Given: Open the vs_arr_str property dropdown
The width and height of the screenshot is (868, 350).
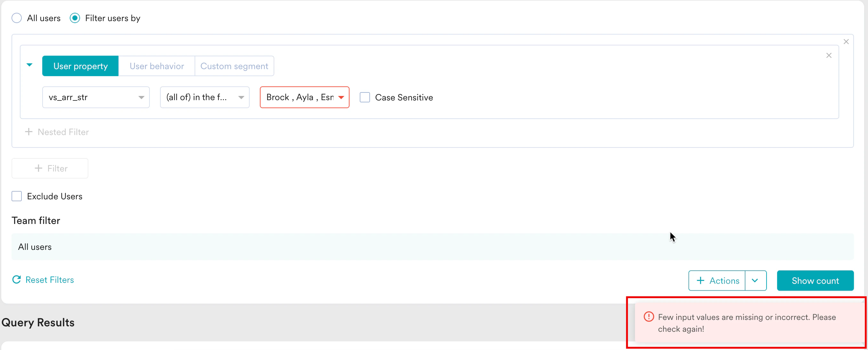Looking at the screenshot, I should (x=96, y=97).
